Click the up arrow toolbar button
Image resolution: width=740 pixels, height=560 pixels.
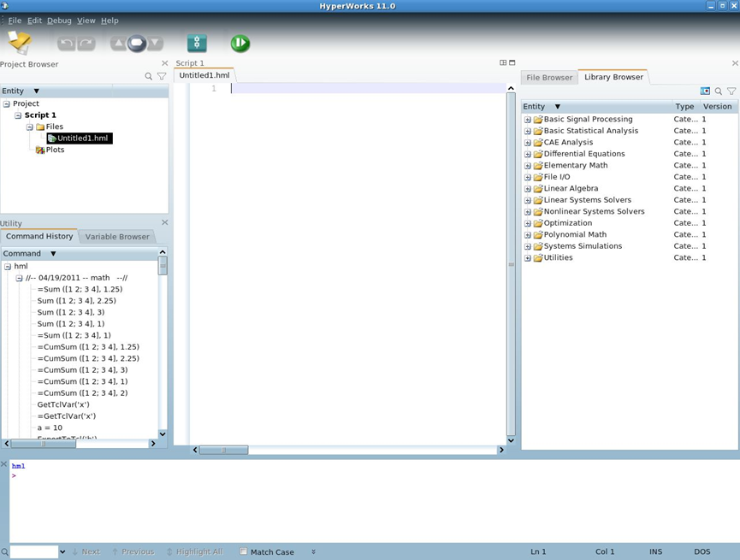point(118,44)
